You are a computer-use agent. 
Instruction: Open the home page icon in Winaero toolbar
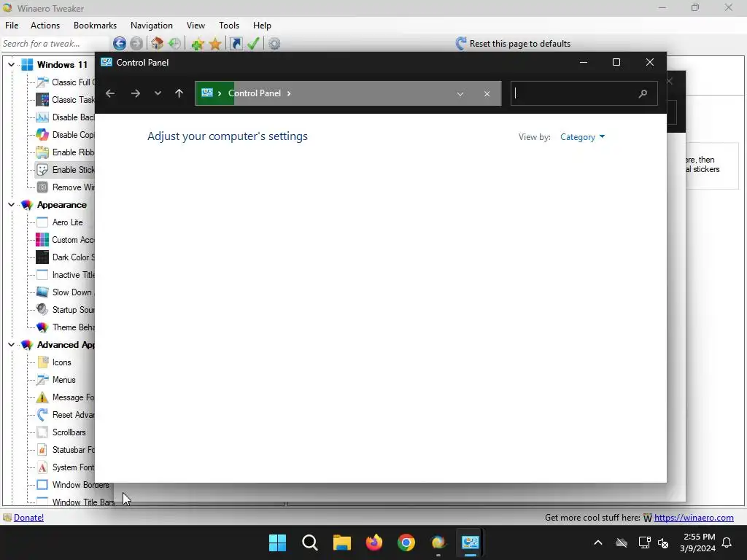(x=158, y=44)
